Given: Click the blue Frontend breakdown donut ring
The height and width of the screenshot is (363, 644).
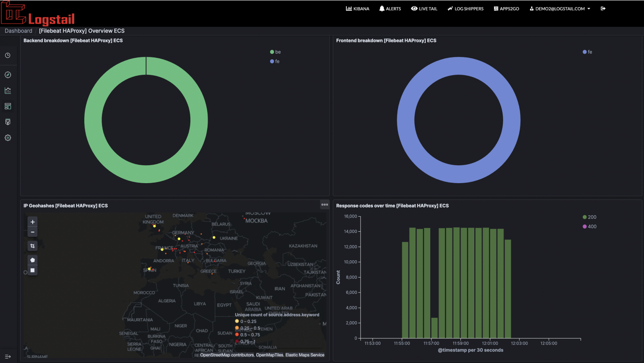Looking at the screenshot, I should pos(406,120).
